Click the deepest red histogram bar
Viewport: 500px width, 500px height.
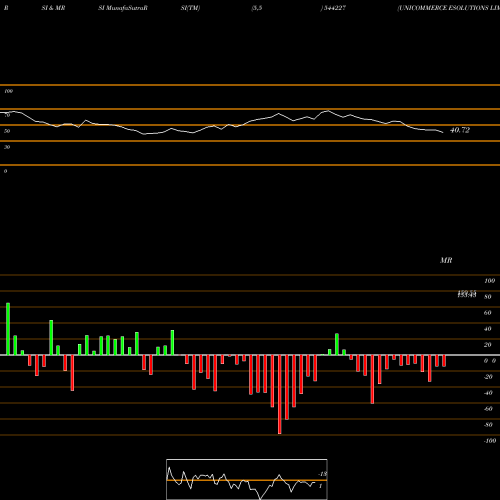click(x=280, y=394)
